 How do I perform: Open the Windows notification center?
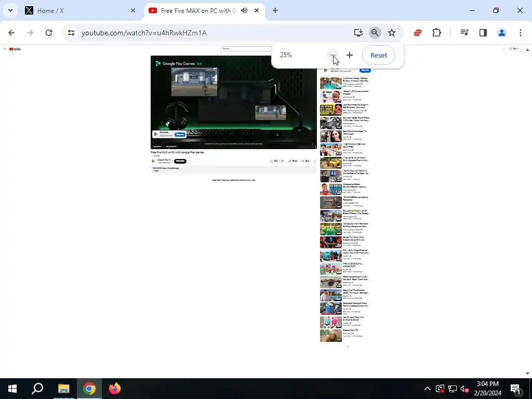(x=515, y=389)
